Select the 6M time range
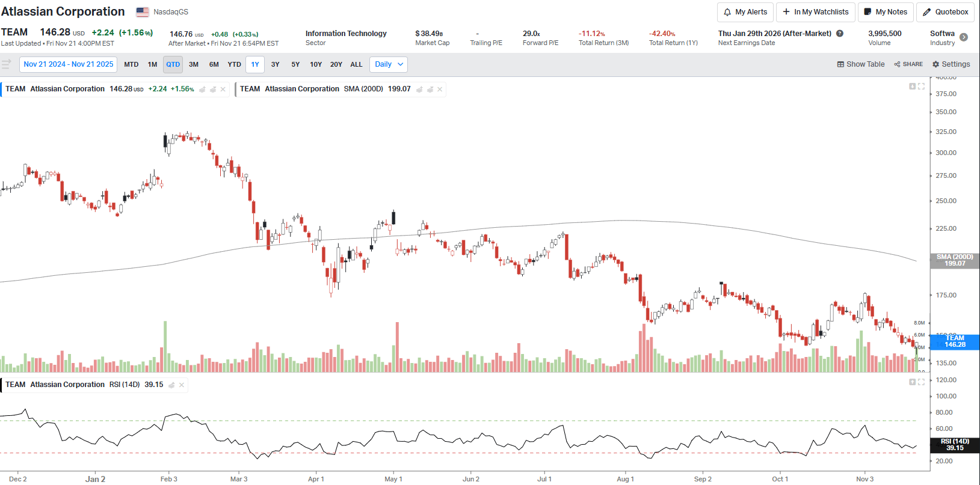The image size is (980, 485). 214,64
